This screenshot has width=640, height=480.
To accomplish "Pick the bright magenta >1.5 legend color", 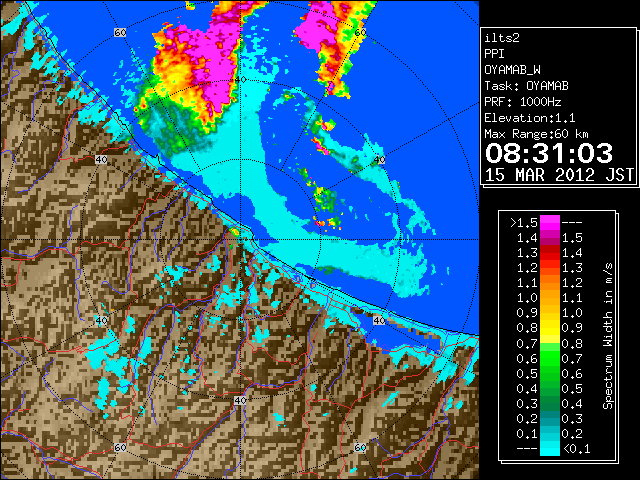I will point(549,222).
